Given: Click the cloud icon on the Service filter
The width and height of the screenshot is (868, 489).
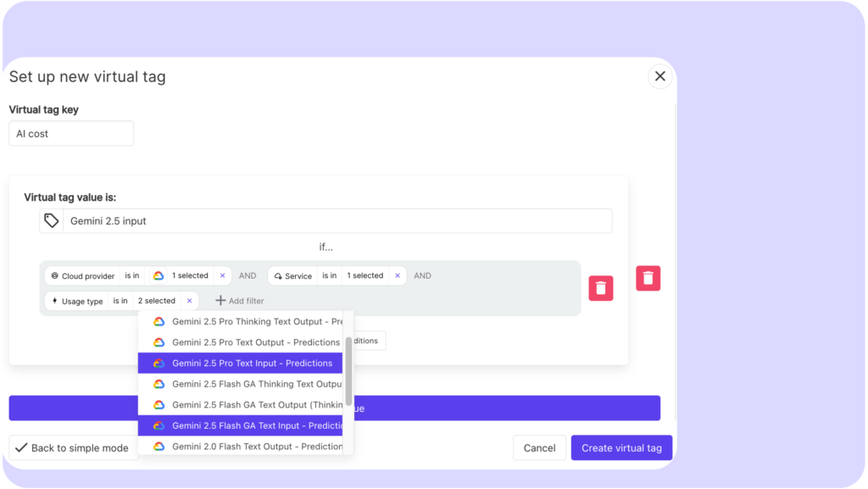Looking at the screenshot, I should (279, 275).
